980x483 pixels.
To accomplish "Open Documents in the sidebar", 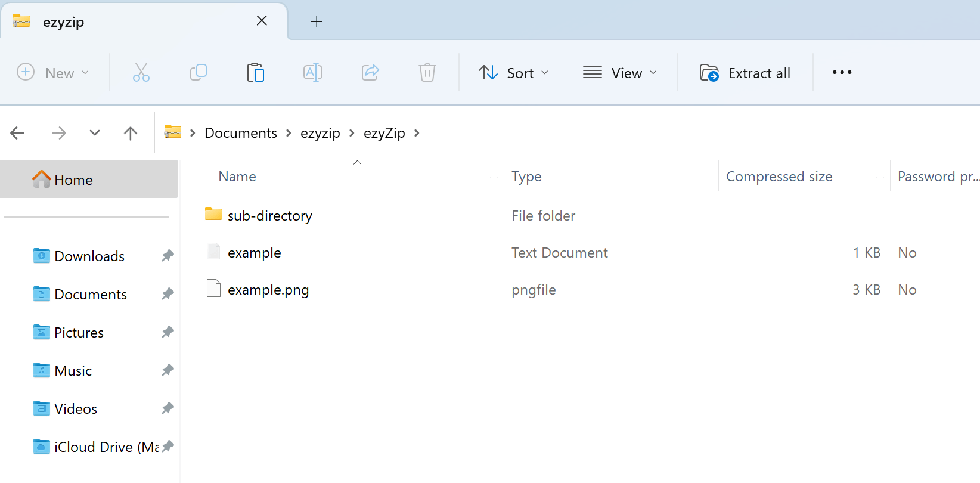I will click(91, 294).
